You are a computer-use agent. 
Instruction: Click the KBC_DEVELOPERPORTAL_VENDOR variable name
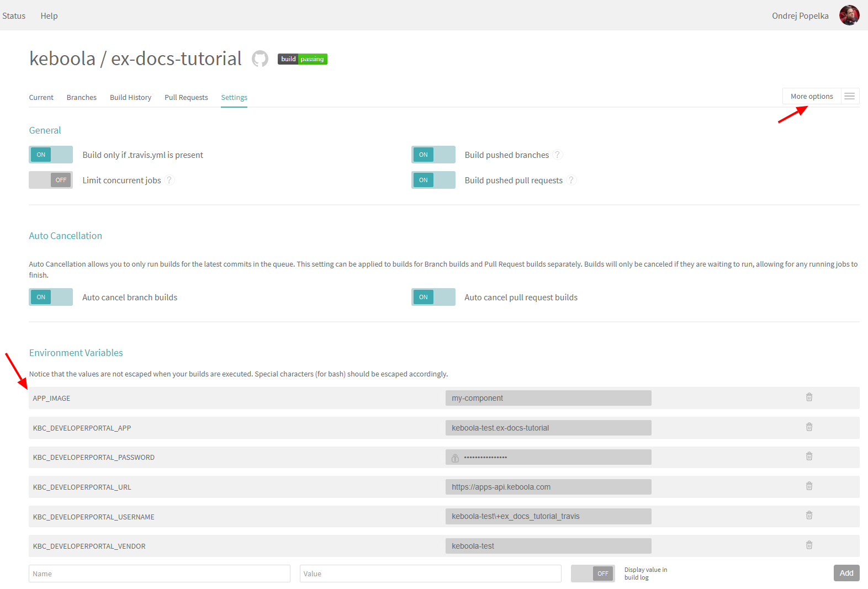tap(89, 546)
